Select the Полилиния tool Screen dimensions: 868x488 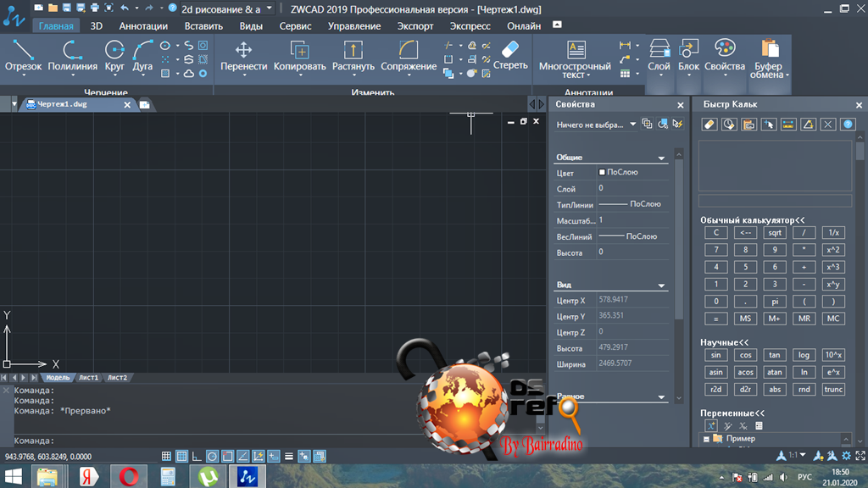point(72,56)
